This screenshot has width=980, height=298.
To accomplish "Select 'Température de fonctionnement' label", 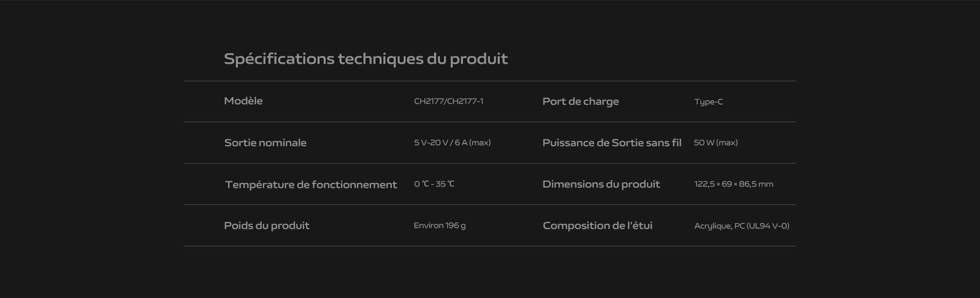I will coord(311,185).
